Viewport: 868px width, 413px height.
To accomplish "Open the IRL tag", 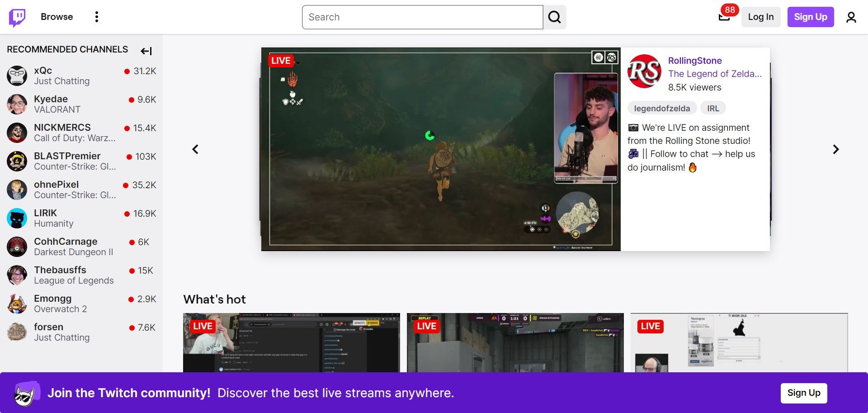I will pos(713,108).
